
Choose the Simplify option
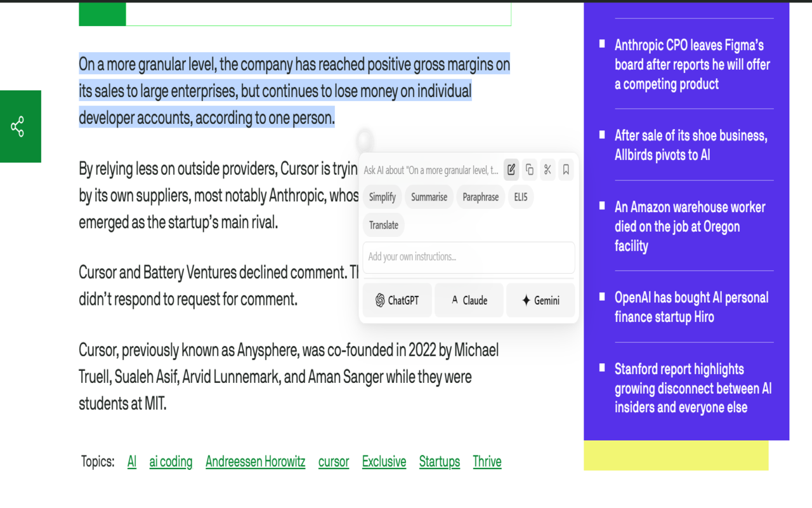383,197
